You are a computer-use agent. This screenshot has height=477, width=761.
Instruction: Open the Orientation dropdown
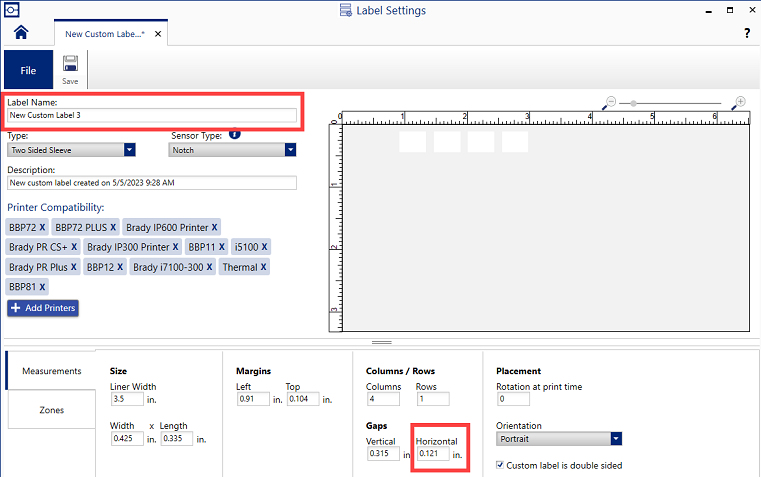point(616,439)
